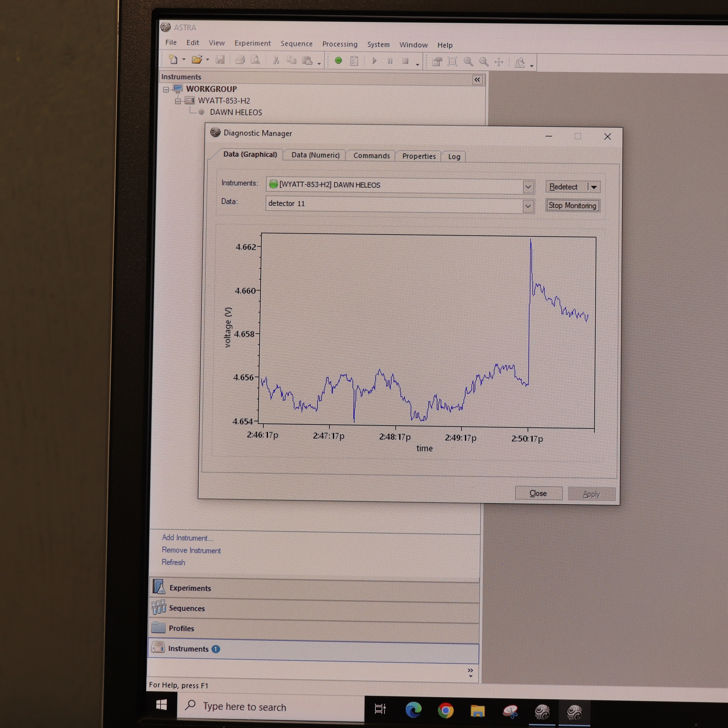Click the Save disk toolbar icon
This screenshot has height=728, width=728.
[x=220, y=60]
